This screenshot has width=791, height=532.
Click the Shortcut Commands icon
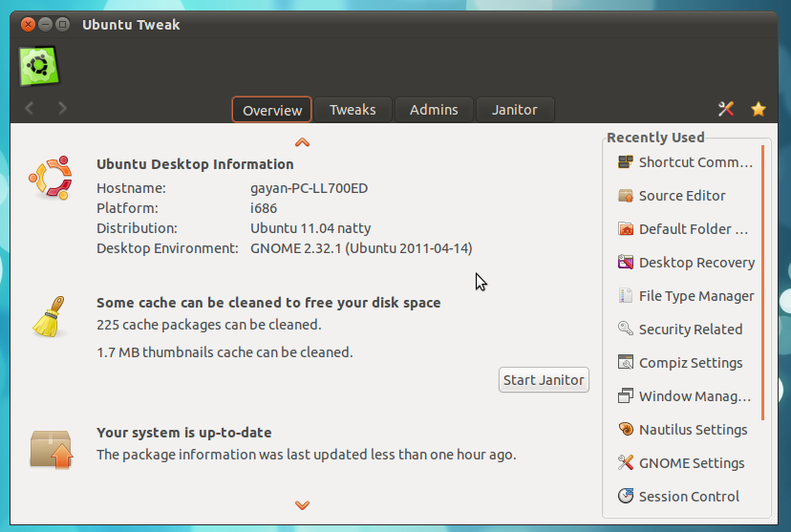tap(626, 161)
